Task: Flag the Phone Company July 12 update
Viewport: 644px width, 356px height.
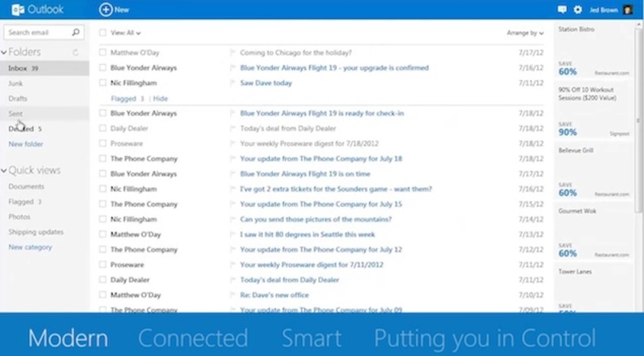Action: (x=233, y=249)
